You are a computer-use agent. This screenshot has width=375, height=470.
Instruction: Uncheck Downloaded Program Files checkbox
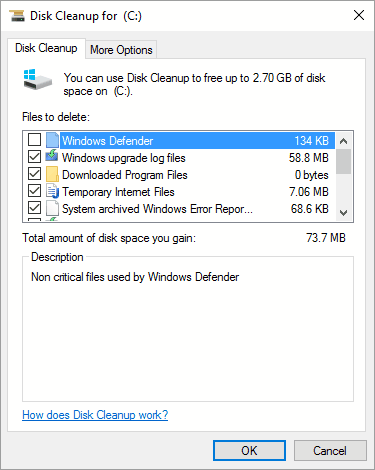(x=35, y=174)
